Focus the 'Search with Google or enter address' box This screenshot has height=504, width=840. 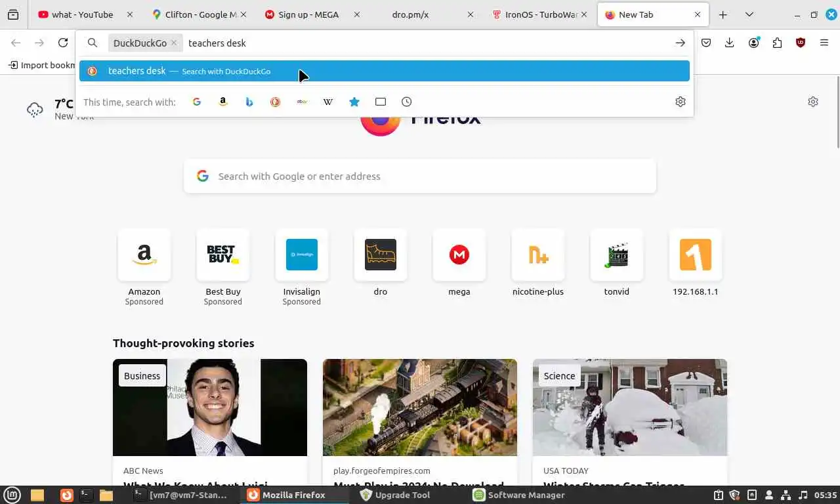tap(420, 176)
